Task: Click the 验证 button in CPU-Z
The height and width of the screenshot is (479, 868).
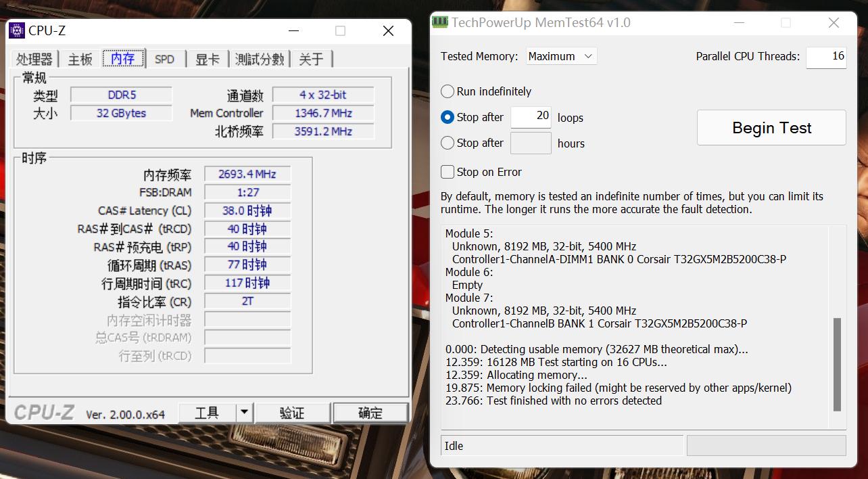Action: (293, 412)
